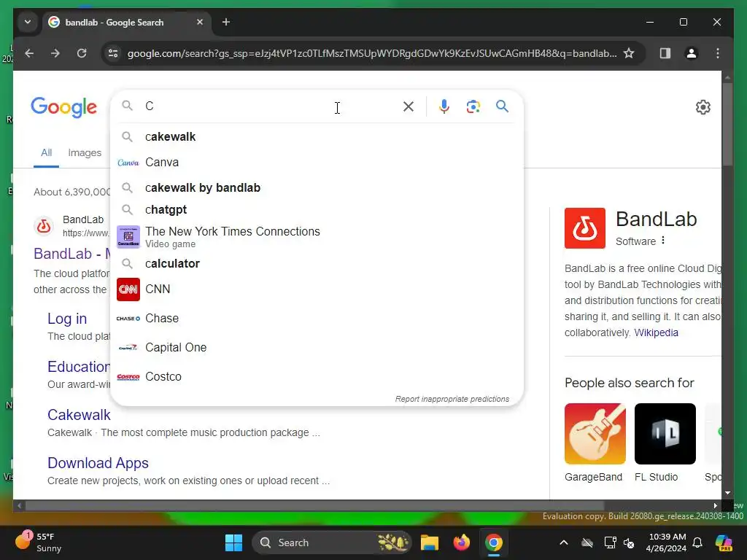
Task: Click the scroll down arrow of vertical scrollbar
Action: tap(727, 494)
